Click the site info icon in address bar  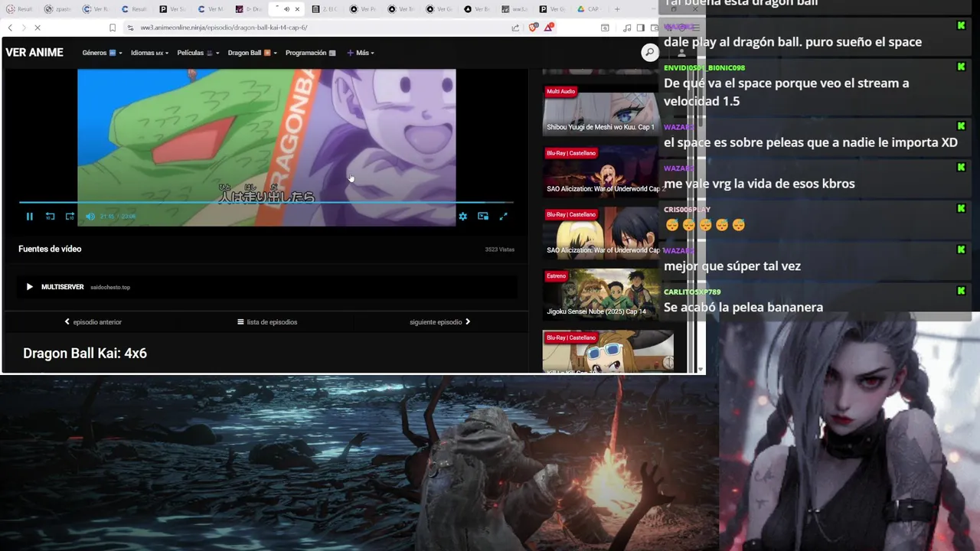[131, 28]
